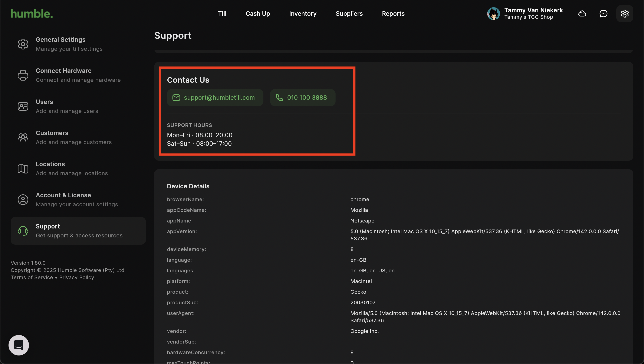
Task: Open the Intercom chat launcher bubble
Action: click(x=19, y=345)
